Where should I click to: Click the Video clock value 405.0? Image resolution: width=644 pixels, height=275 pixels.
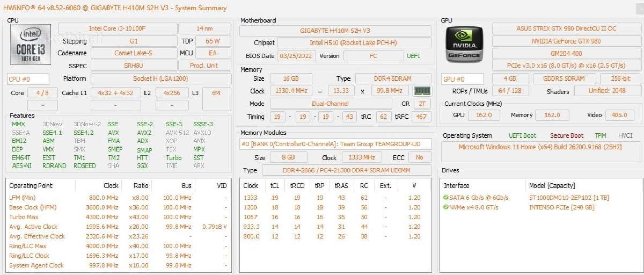[x=619, y=115]
